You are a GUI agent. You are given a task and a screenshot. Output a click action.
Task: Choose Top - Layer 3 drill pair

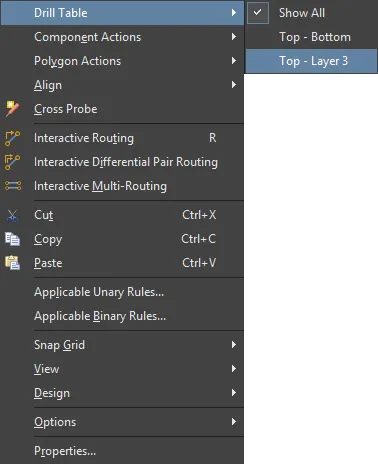point(311,61)
